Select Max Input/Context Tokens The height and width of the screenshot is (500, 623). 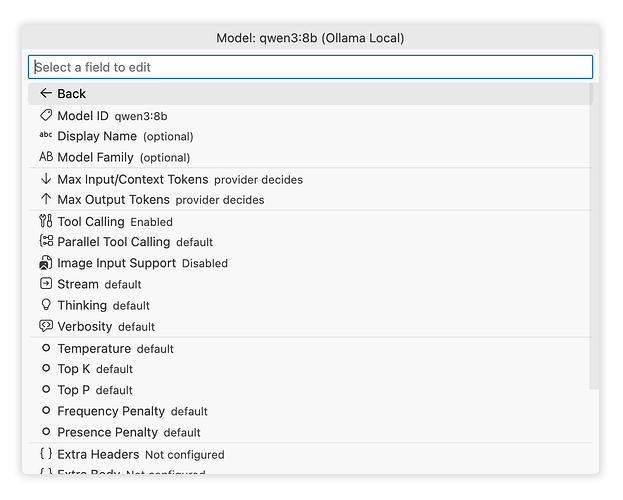pyautogui.click(x=310, y=179)
